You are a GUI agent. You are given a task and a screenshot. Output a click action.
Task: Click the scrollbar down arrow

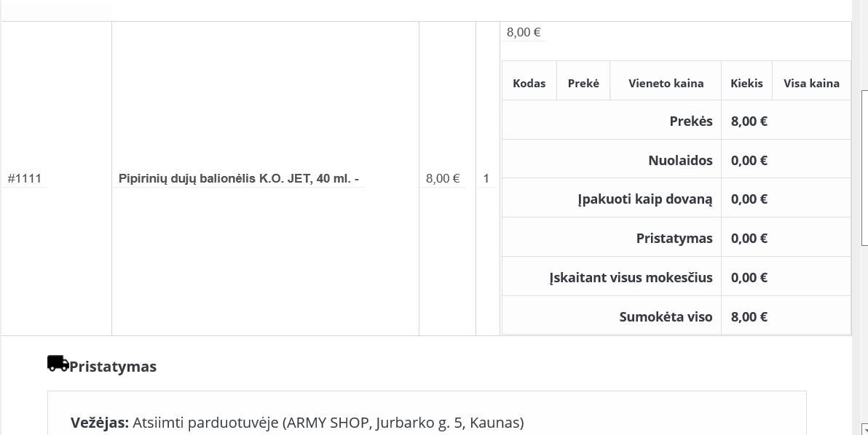(x=864, y=429)
